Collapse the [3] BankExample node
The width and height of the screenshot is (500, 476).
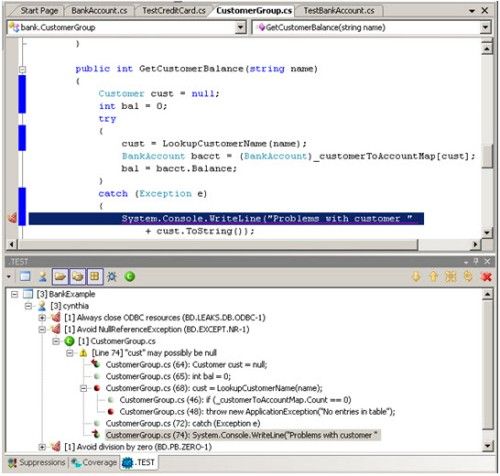click(14, 294)
